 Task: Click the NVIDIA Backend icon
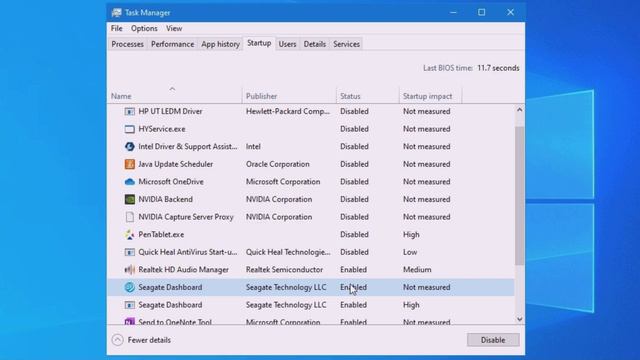[x=129, y=199]
